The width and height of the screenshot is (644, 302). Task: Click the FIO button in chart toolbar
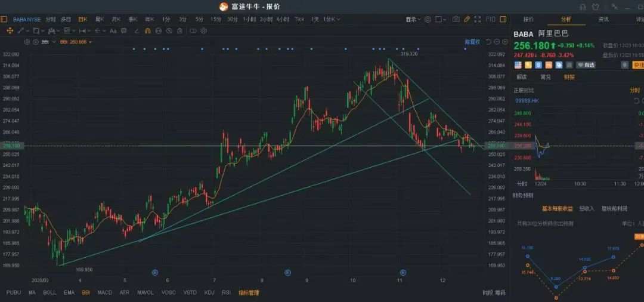pos(490,19)
